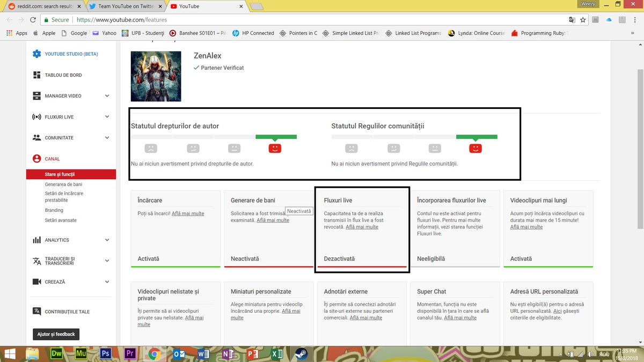The height and width of the screenshot is (362, 644).
Task: Reload the page with the refresh icon
Action: [33, 20]
